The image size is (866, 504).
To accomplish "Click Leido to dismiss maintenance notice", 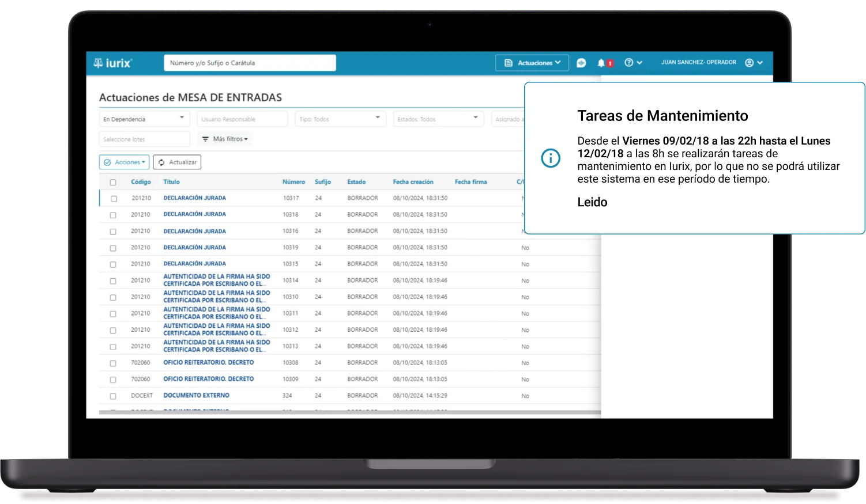I will [x=592, y=202].
